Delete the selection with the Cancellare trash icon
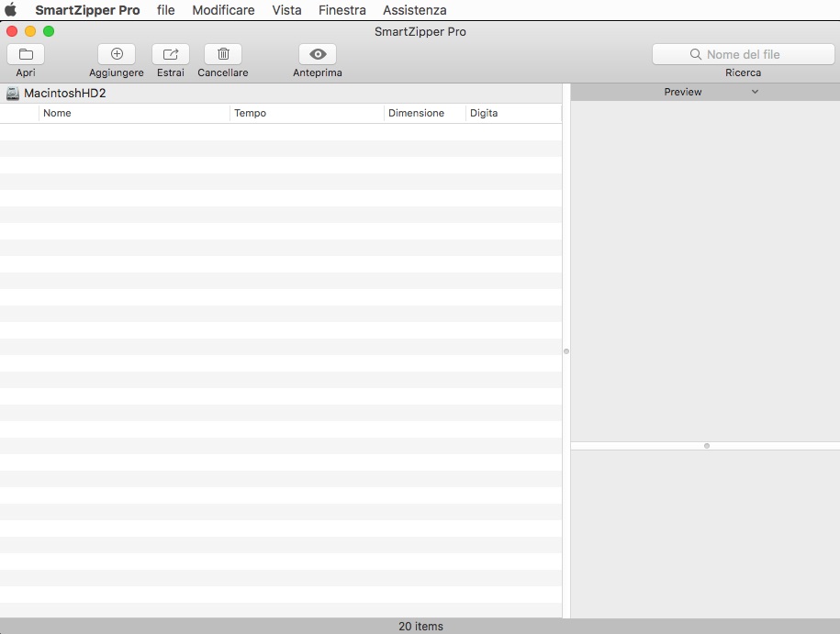The image size is (840, 634). click(x=223, y=54)
